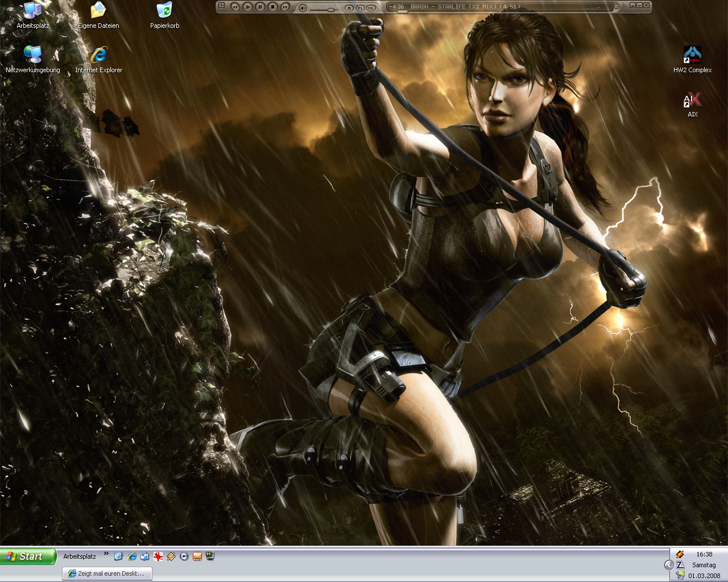Skip to previous track in Winamp
This screenshot has width=728, height=582.
click(x=235, y=7)
